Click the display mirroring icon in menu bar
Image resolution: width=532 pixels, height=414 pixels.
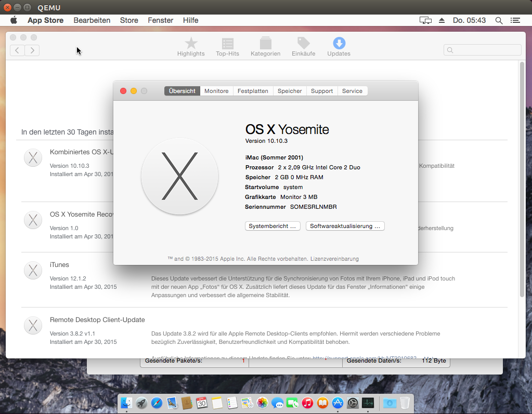pyautogui.click(x=425, y=20)
